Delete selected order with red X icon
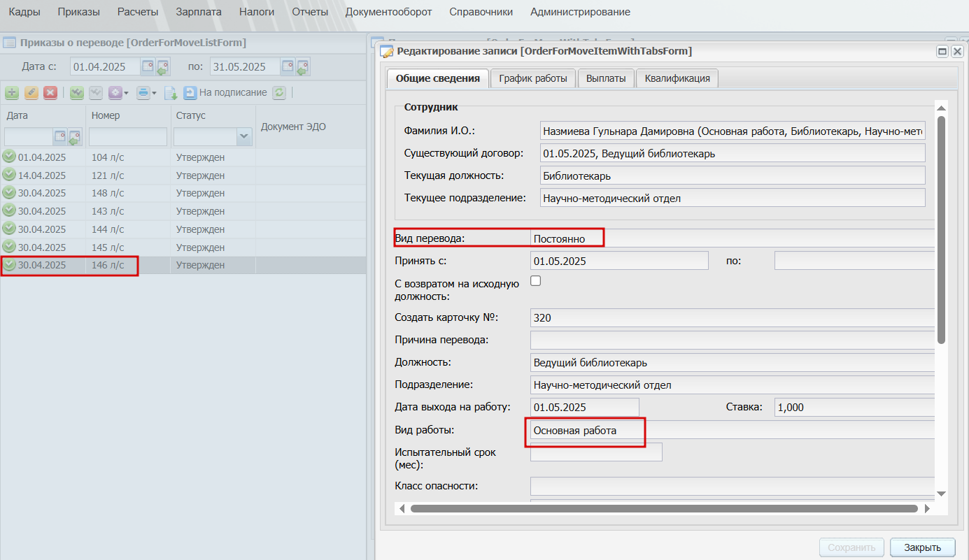Image resolution: width=969 pixels, height=560 pixels. (x=50, y=92)
